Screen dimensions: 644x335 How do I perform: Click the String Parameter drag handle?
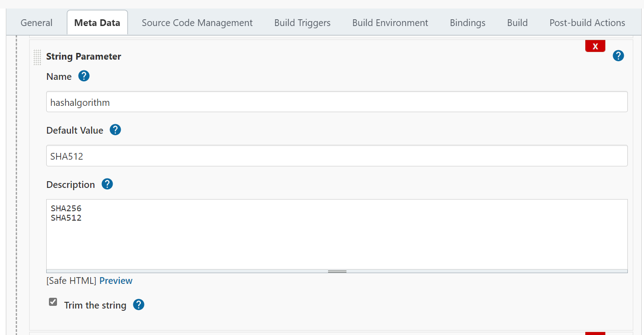(37, 57)
